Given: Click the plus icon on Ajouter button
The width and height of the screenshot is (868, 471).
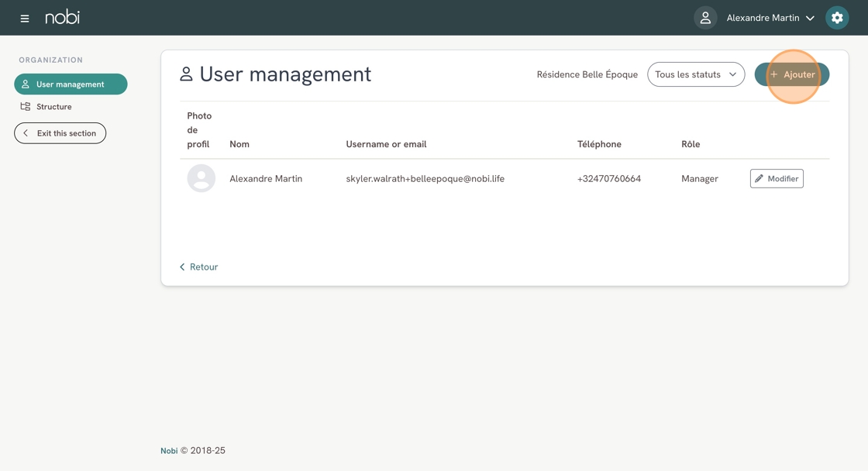Looking at the screenshot, I should click(773, 74).
